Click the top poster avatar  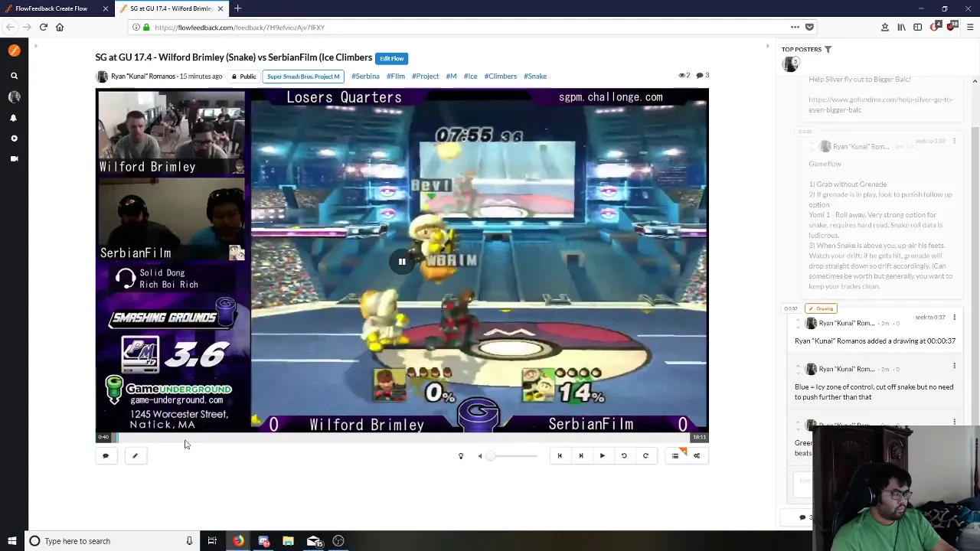click(790, 64)
